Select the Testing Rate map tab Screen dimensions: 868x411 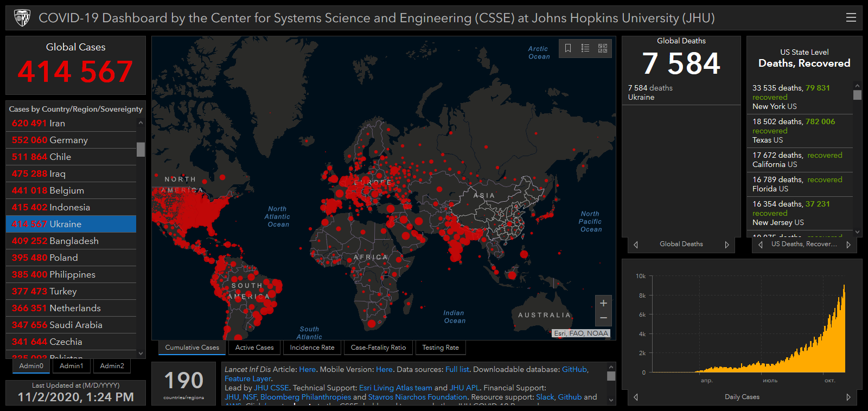(441, 348)
